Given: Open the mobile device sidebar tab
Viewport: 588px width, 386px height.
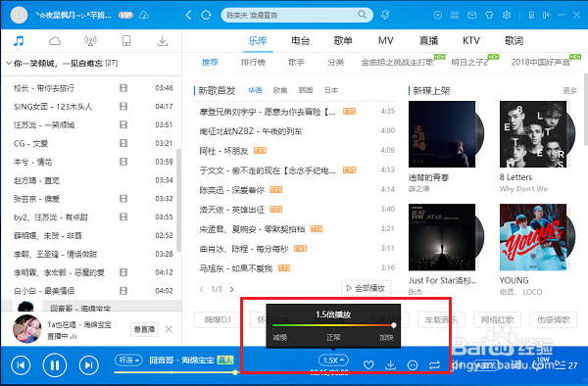Looking at the screenshot, I should pos(126,40).
